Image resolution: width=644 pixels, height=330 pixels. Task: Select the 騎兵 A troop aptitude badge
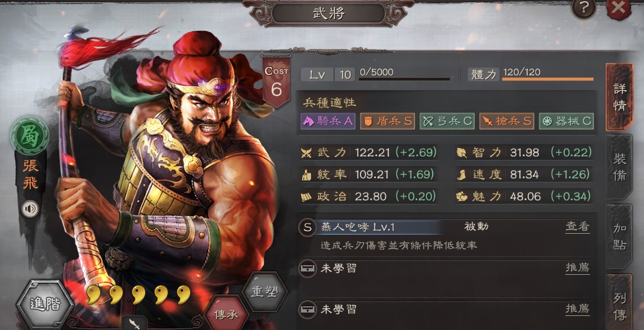328,121
